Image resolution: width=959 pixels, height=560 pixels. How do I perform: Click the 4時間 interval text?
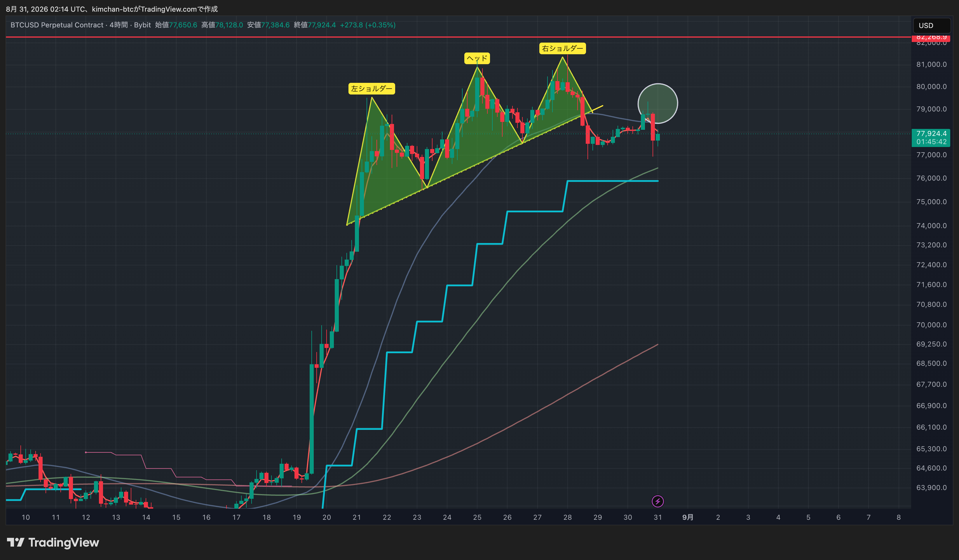click(x=119, y=25)
